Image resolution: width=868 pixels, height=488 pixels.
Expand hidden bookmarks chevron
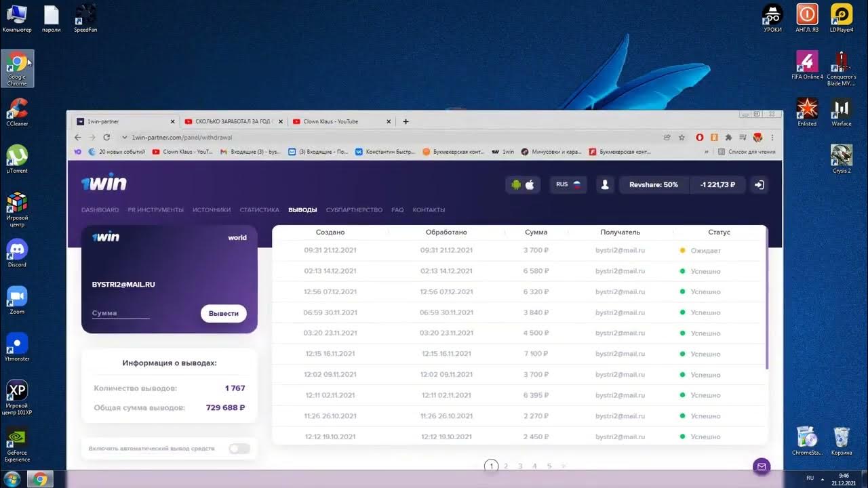pos(707,152)
